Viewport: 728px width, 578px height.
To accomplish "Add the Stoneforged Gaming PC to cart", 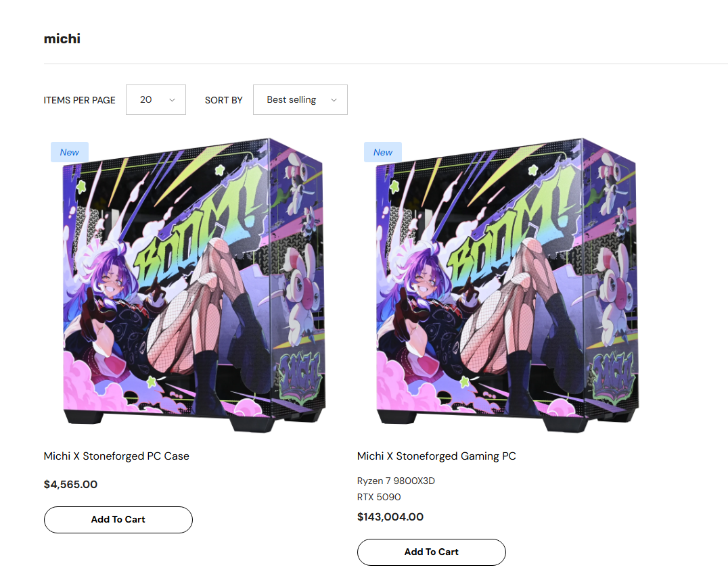I will (432, 552).
